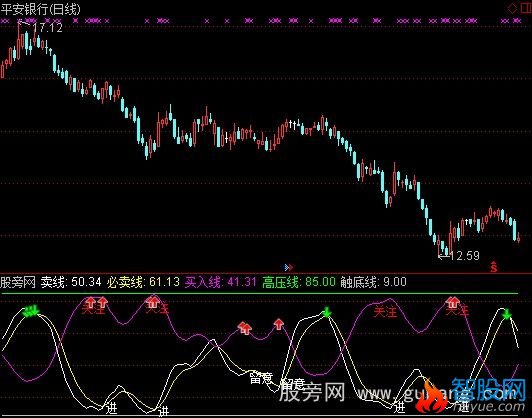Select the 高压线: 85.00 readout
This screenshot has width=532, height=418.
pos(299,282)
